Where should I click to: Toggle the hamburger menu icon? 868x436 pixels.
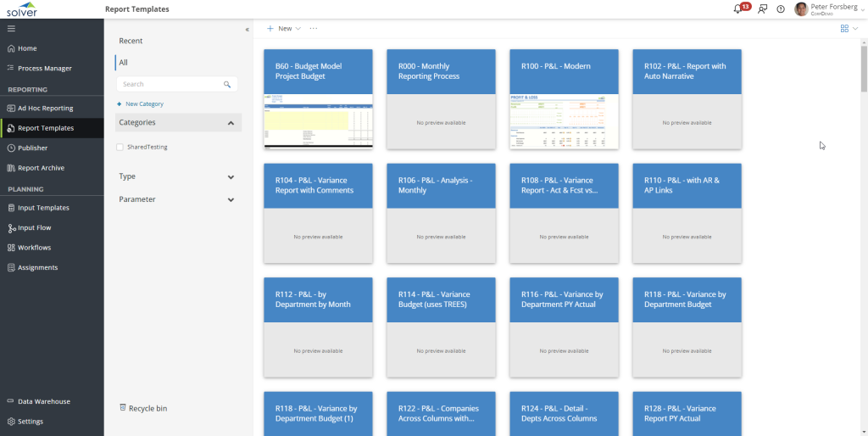click(x=11, y=28)
